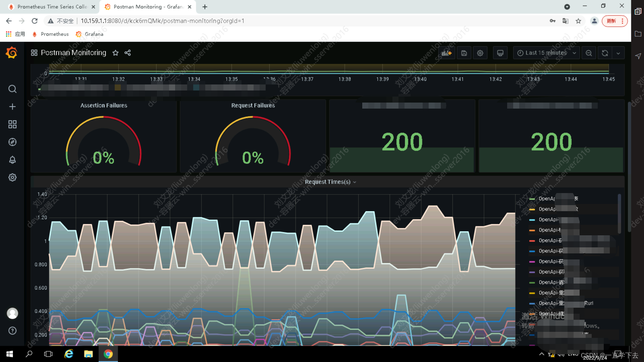Click the zoom out time range button
Image resolution: width=644 pixels, height=362 pixels.
click(589, 53)
